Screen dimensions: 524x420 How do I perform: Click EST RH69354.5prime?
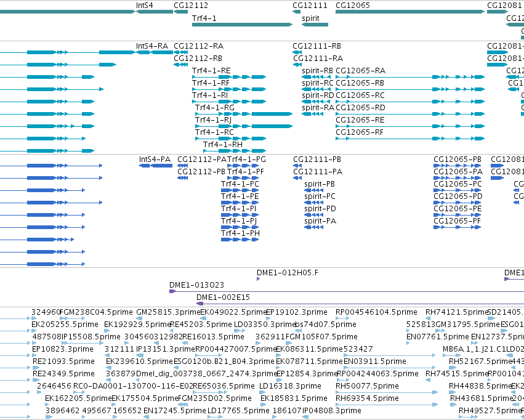(x=387, y=405)
